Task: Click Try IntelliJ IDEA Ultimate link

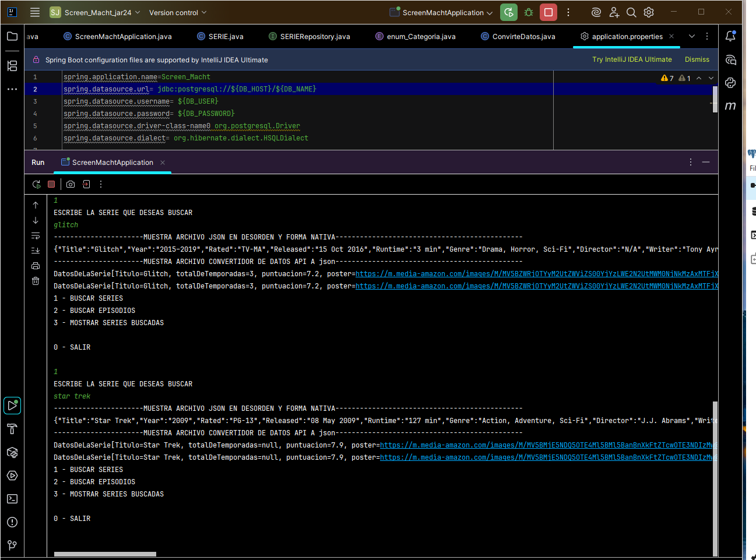Action: [632, 59]
